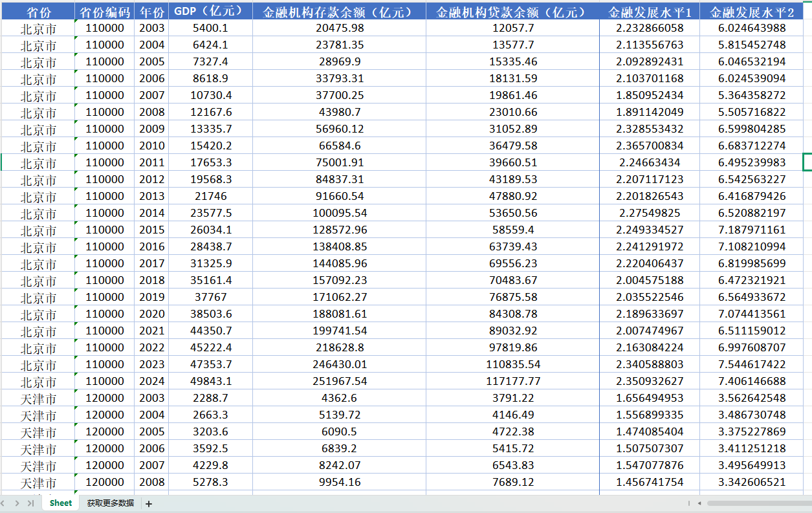Select the 金融发展水平1 header cell
This screenshot has width=812, height=513.
tap(650, 12)
